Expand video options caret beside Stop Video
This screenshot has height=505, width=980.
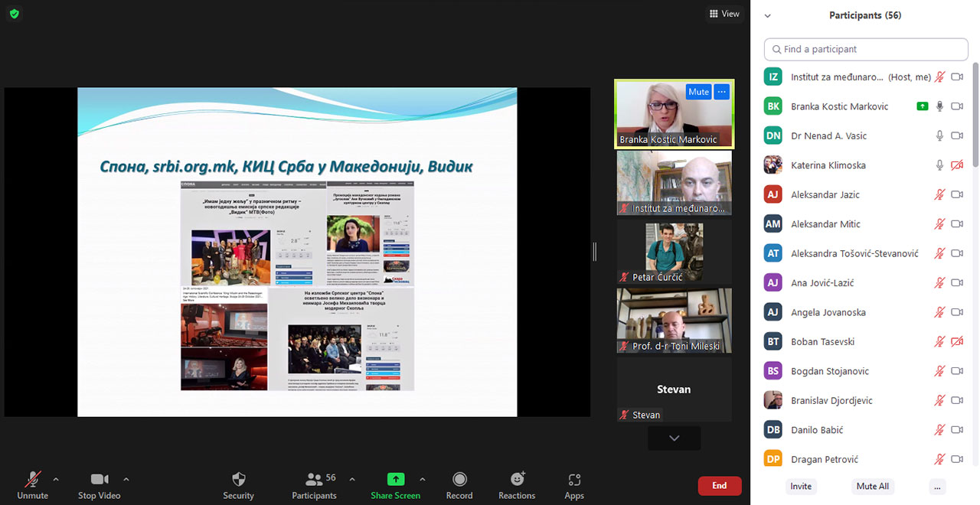tap(126, 480)
